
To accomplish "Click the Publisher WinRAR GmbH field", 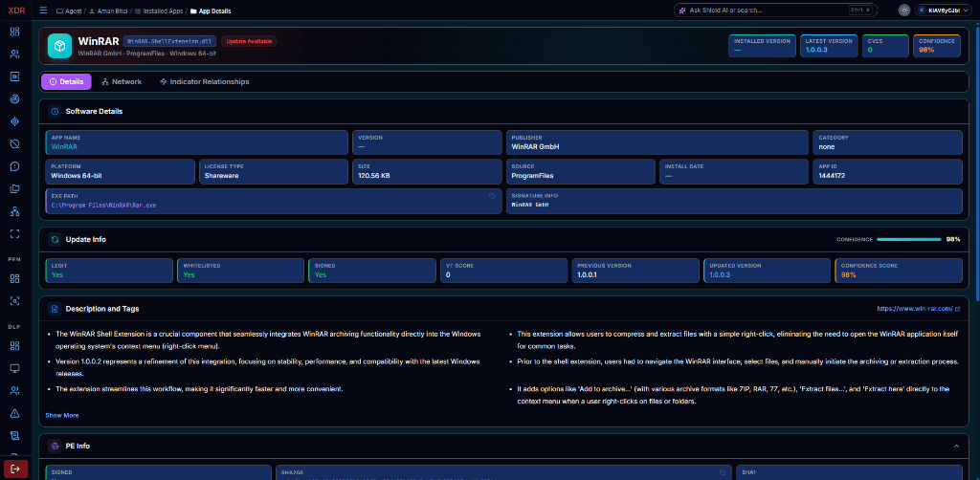I will 657,142.
